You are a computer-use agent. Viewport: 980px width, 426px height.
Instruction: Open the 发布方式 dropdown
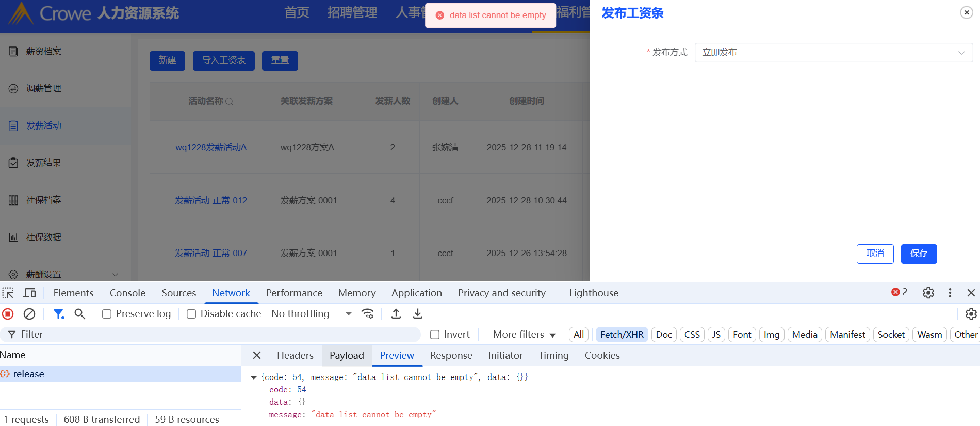(833, 53)
